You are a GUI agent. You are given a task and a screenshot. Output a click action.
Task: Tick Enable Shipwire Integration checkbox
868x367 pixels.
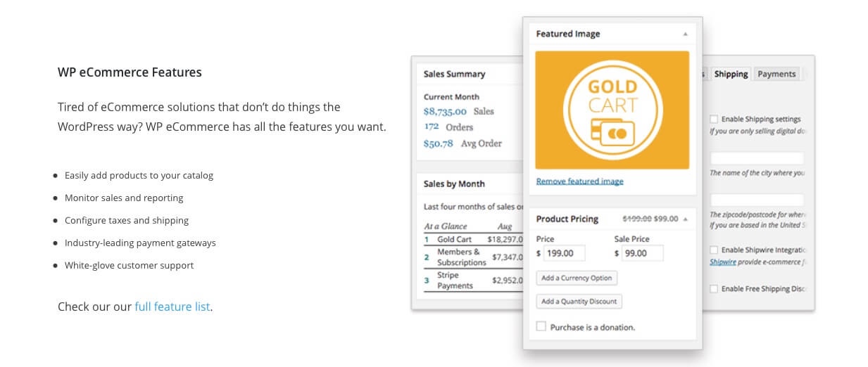(714, 250)
